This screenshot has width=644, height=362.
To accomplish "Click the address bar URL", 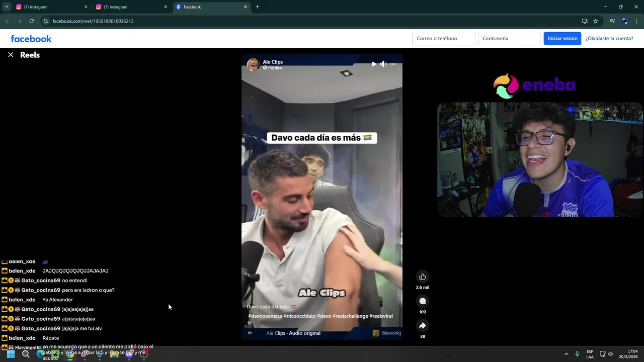I will click(93, 21).
